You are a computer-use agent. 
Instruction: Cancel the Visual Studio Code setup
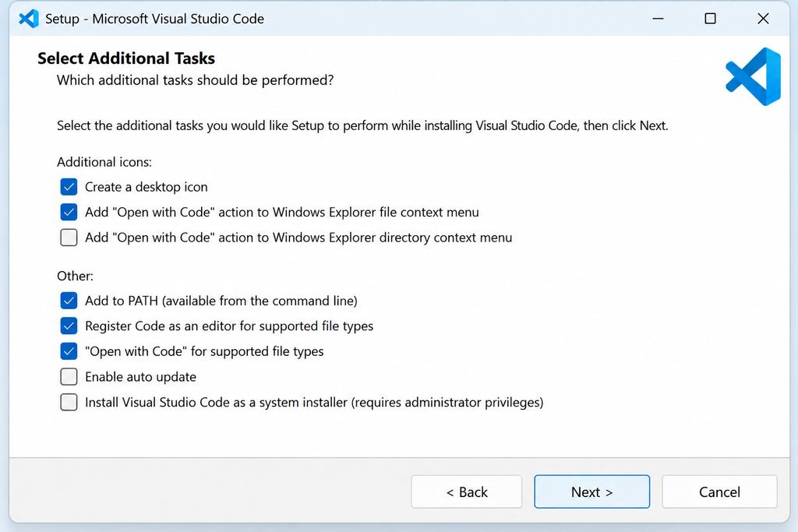coord(719,491)
